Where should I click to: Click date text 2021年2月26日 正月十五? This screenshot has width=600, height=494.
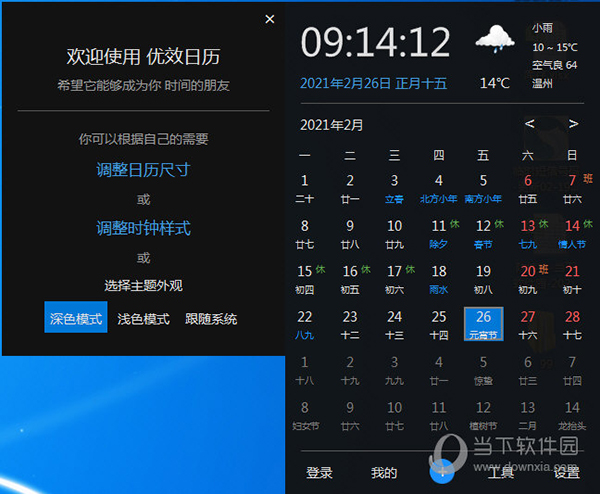[373, 83]
